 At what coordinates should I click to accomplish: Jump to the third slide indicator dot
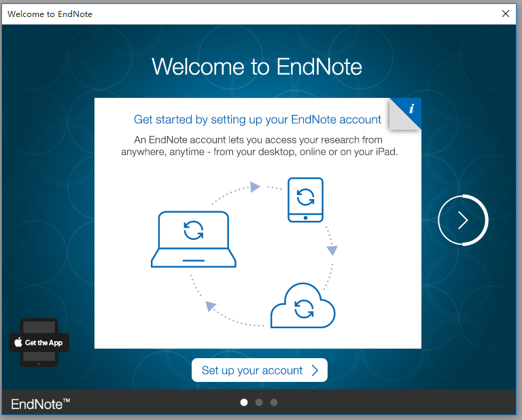coord(274,402)
